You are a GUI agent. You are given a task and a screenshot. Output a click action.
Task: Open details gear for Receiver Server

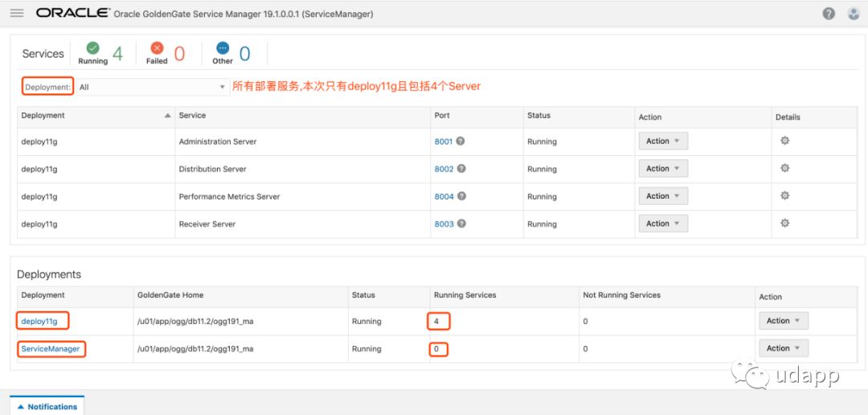[x=784, y=224]
